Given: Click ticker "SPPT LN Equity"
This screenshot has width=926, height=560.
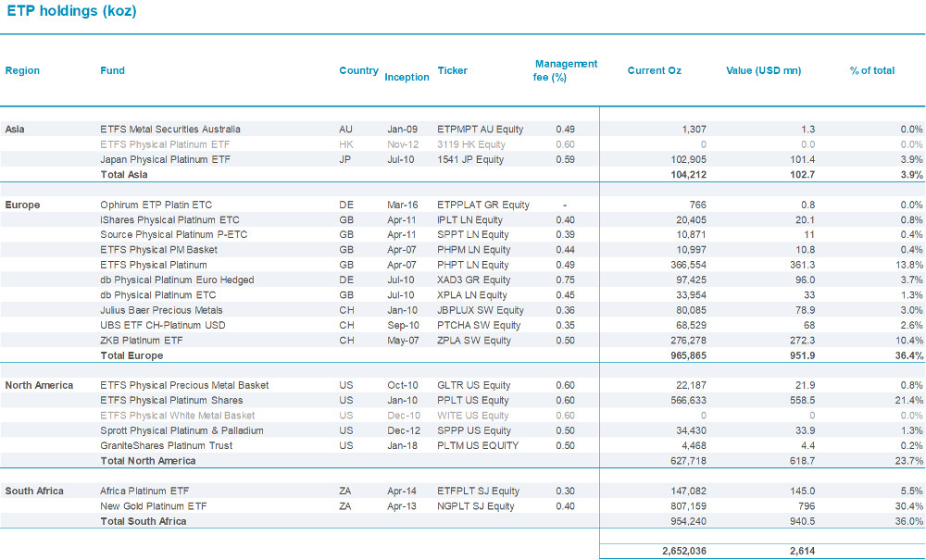Looking at the screenshot, I should pos(473,235).
